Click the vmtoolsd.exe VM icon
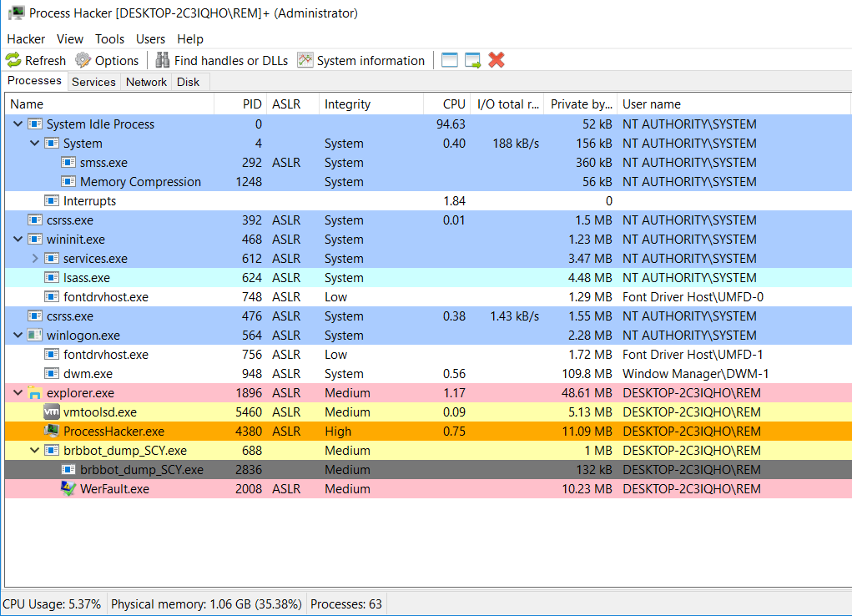This screenshot has width=852, height=616. click(x=52, y=412)
